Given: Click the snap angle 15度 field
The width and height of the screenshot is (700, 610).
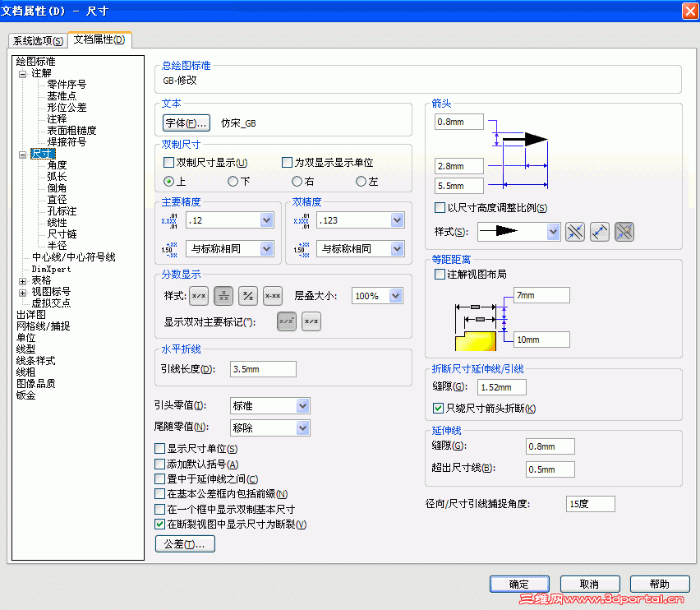Looking at the screenshot, I should pos(590,504).
